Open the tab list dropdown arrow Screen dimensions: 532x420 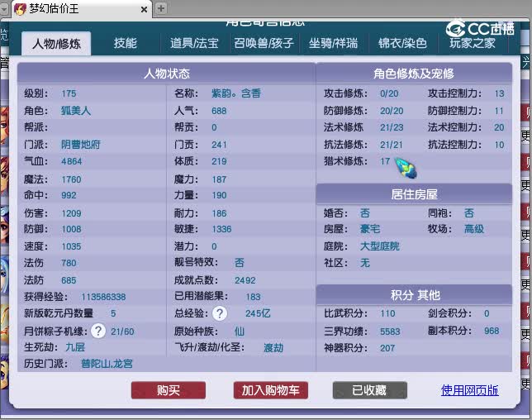tap(4, 9)
